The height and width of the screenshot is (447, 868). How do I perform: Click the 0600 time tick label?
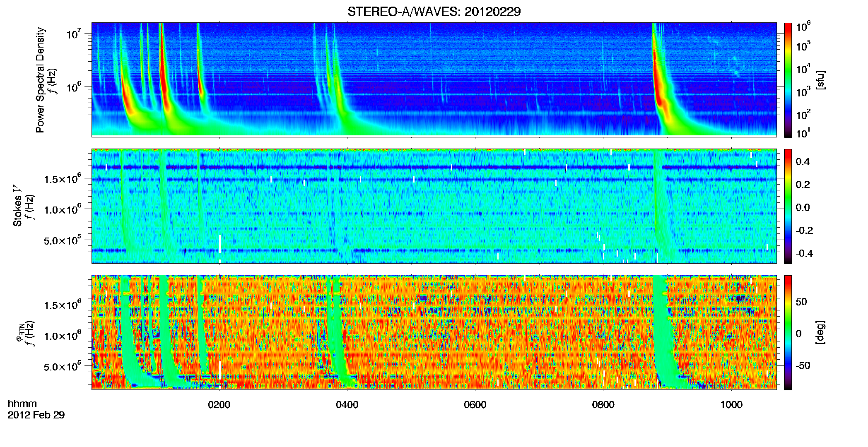click(475, 405)
